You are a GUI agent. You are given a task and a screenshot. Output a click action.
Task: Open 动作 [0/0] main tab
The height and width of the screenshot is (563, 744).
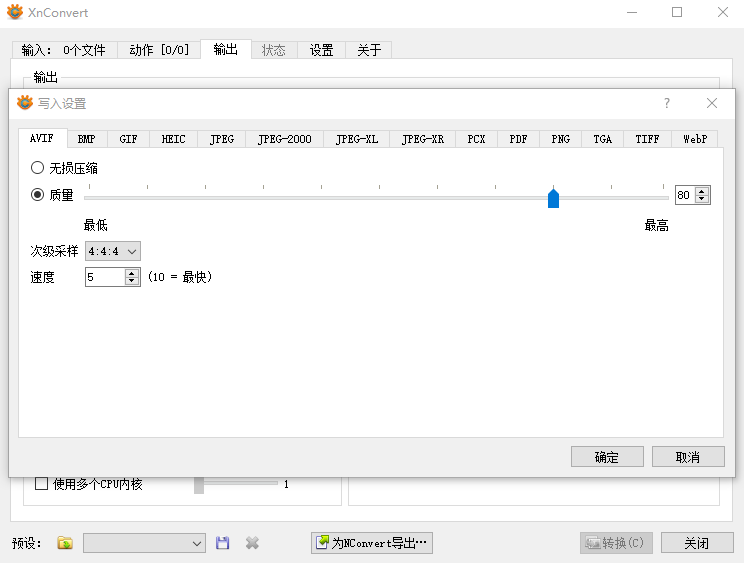tap(159, 50)
